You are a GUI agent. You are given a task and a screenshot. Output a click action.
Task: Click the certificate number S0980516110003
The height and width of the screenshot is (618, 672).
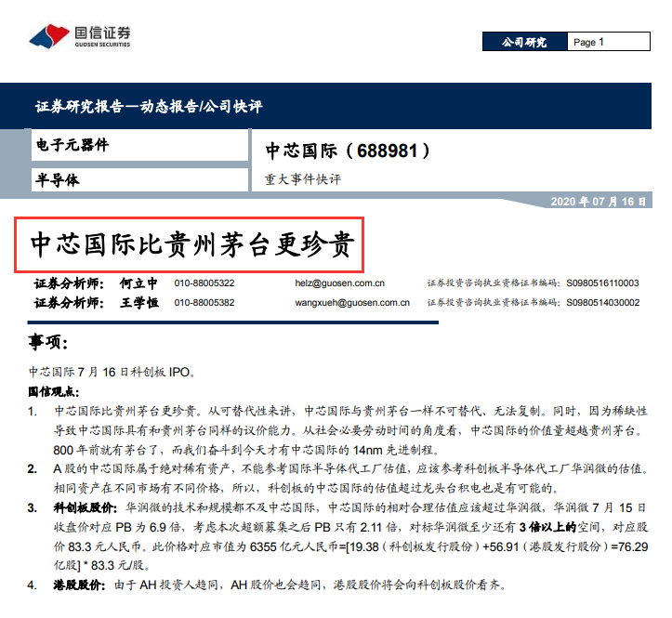point(602,283)
